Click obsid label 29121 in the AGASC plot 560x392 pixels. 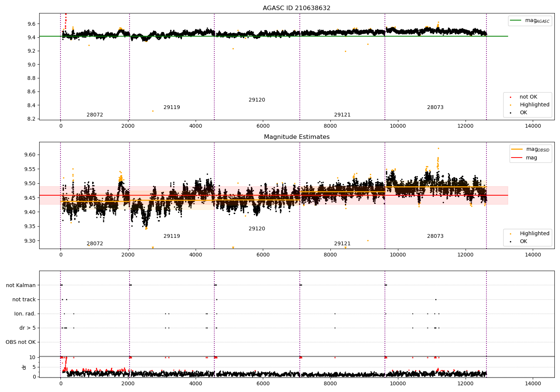[342, 115]
